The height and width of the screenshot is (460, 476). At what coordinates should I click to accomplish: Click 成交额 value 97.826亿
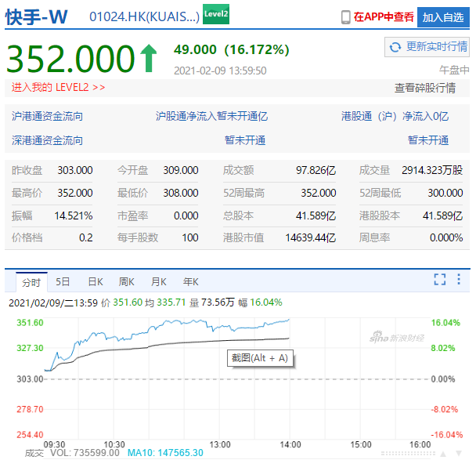tap(316, 171)
